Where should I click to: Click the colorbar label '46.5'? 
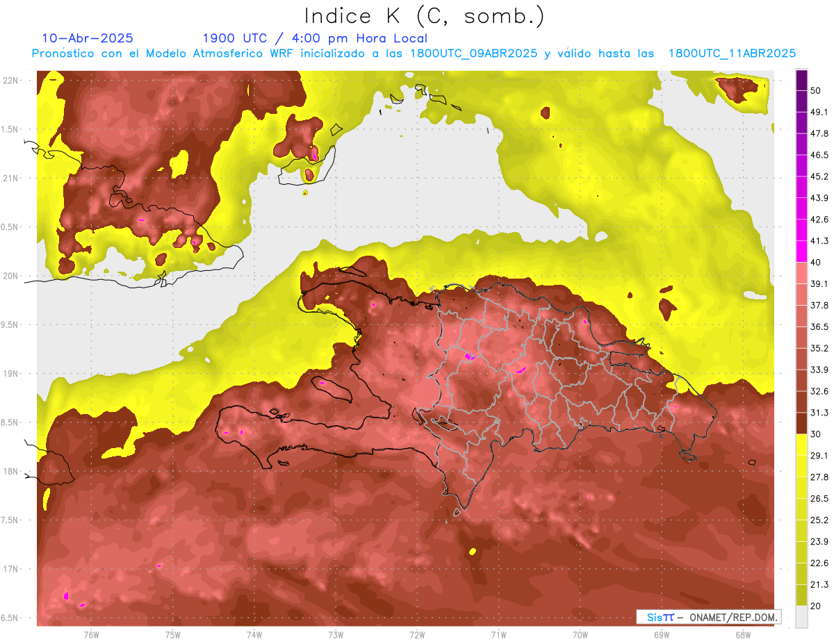click(x=819, y=155)
